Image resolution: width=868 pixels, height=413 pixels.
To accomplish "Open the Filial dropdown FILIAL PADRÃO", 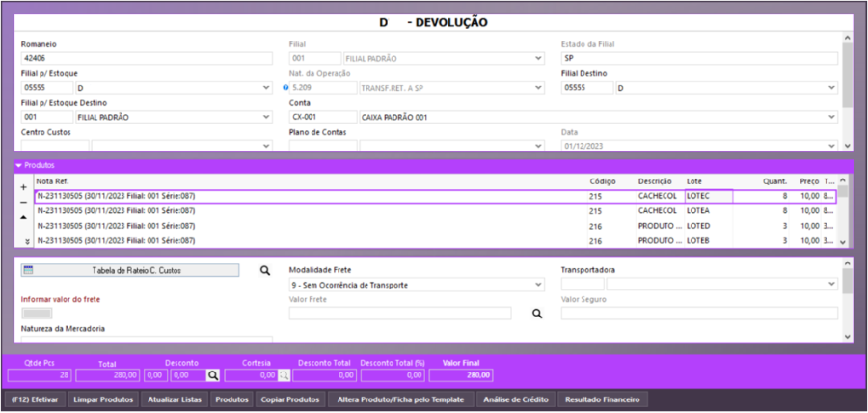I will click(x=539, y=58).
